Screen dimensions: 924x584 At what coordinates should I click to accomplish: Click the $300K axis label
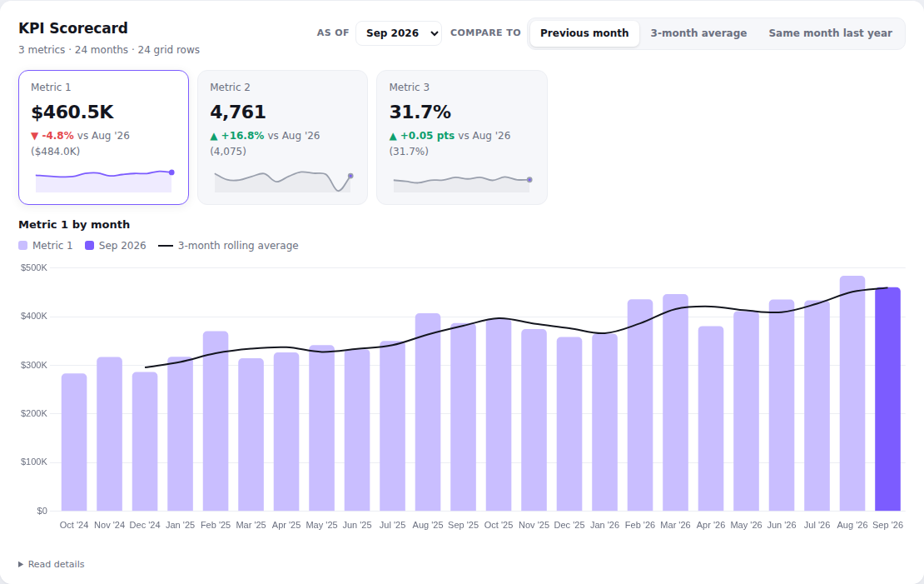33,365
